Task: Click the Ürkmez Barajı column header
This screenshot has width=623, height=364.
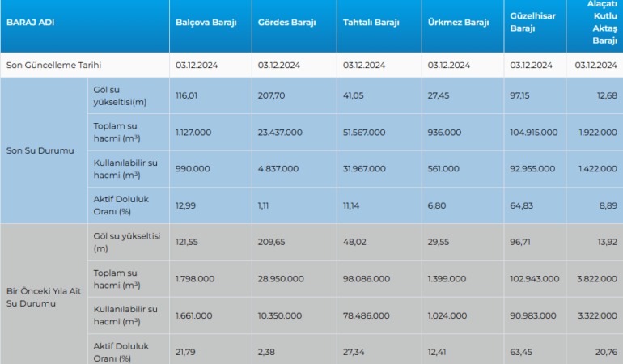Action: pos(458,23)
